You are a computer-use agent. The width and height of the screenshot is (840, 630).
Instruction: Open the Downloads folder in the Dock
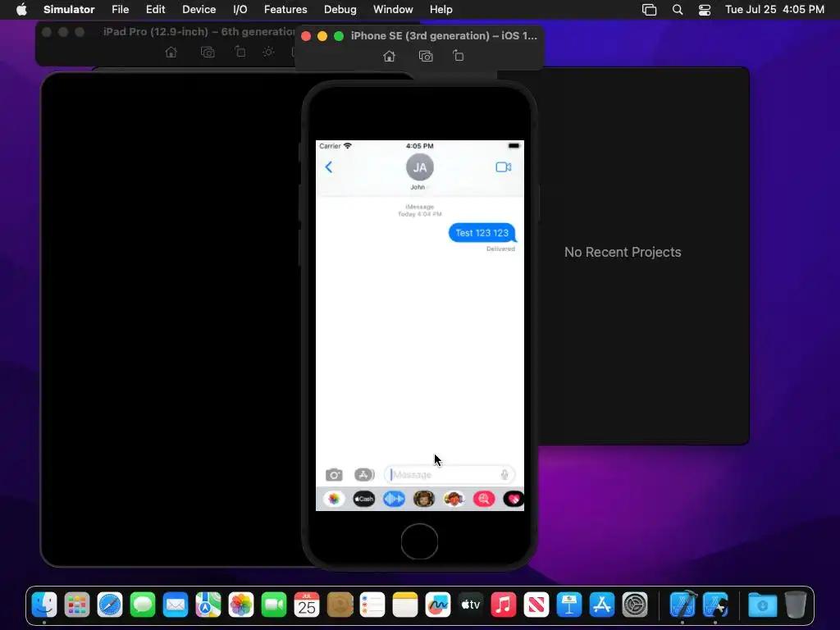point(762,605)
